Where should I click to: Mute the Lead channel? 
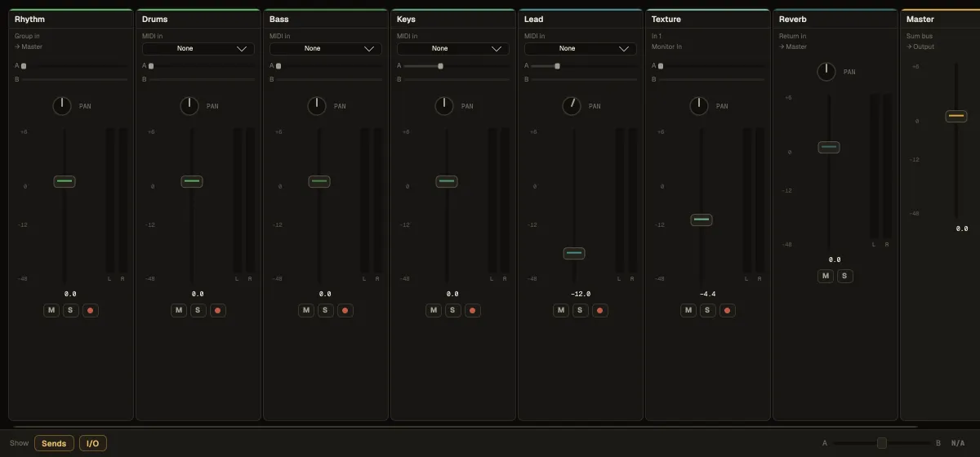coord(562,310)
